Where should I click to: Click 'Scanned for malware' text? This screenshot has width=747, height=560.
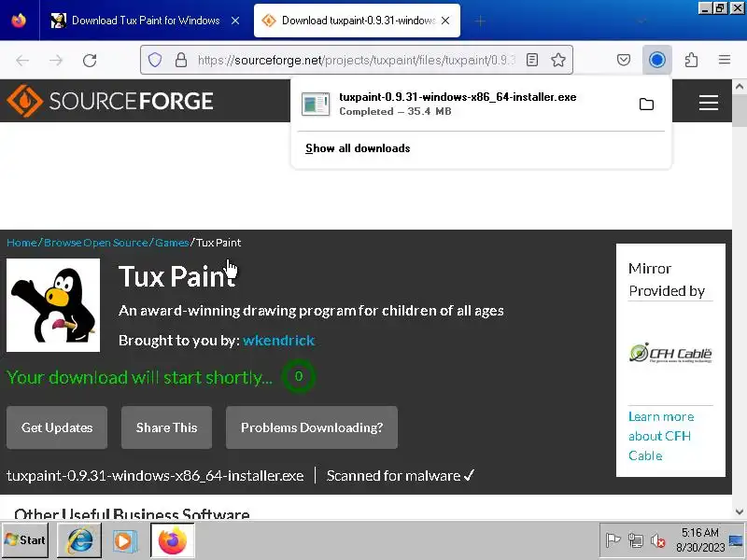tap(393, 476)
